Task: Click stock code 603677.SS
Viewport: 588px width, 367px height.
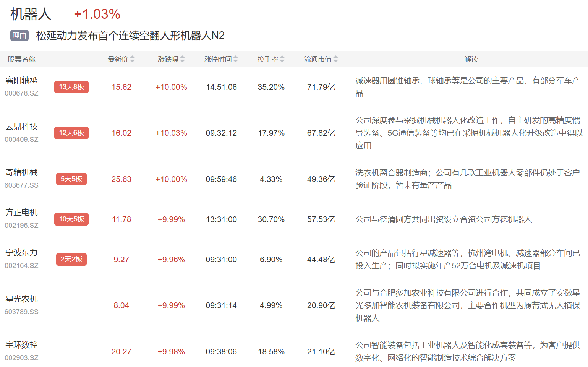Action: coord(22,185)
